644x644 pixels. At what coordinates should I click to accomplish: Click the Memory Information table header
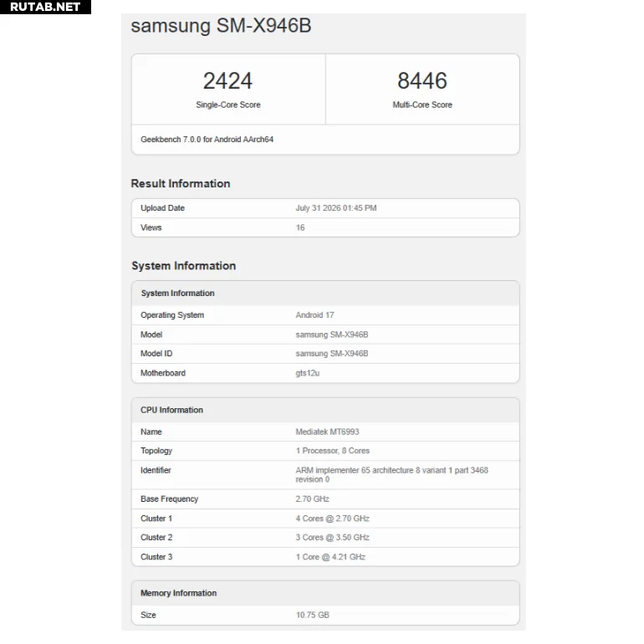(x=325, y=593)
